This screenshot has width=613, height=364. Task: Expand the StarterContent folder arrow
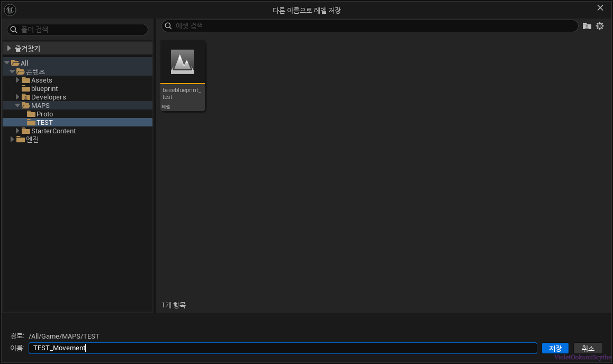coord(17,131)
